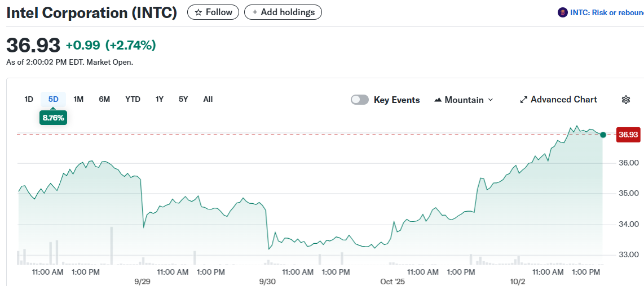Click the Advanced Chart expand arrows icon
This screenshot has height=286, width=644.
(523, 100)
